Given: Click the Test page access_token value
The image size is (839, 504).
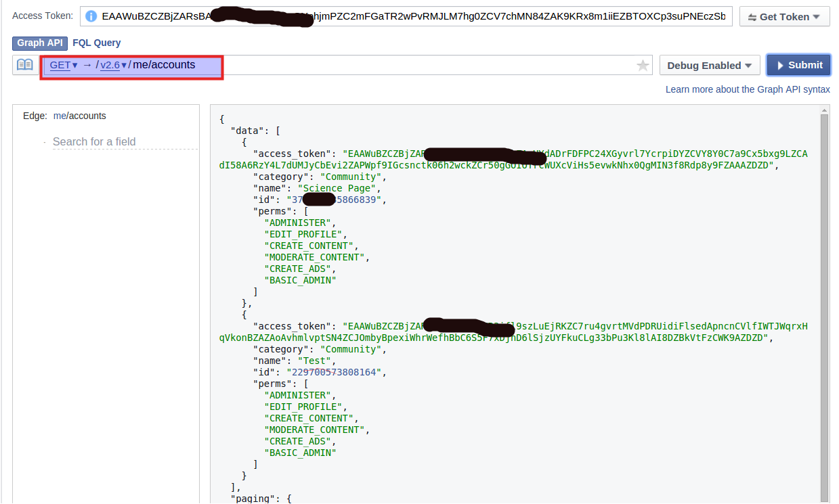Looking at the screenshot, I should (x=513, y=332).
